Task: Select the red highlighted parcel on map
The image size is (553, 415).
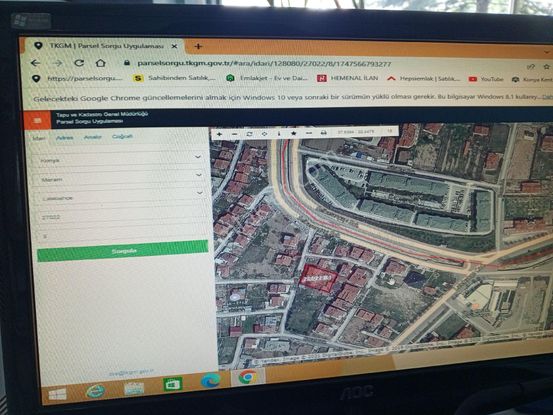Action: pos(318,278)
